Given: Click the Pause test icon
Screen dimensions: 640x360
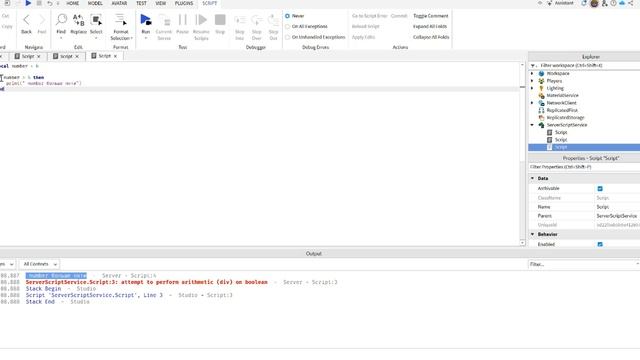Looking at the screenshot, I should pos(182,20).
